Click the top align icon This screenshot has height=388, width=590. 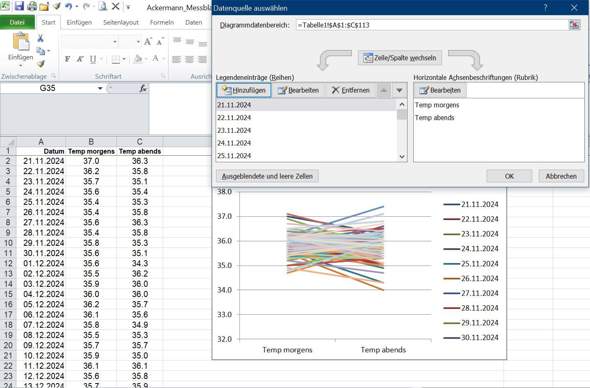177,41
